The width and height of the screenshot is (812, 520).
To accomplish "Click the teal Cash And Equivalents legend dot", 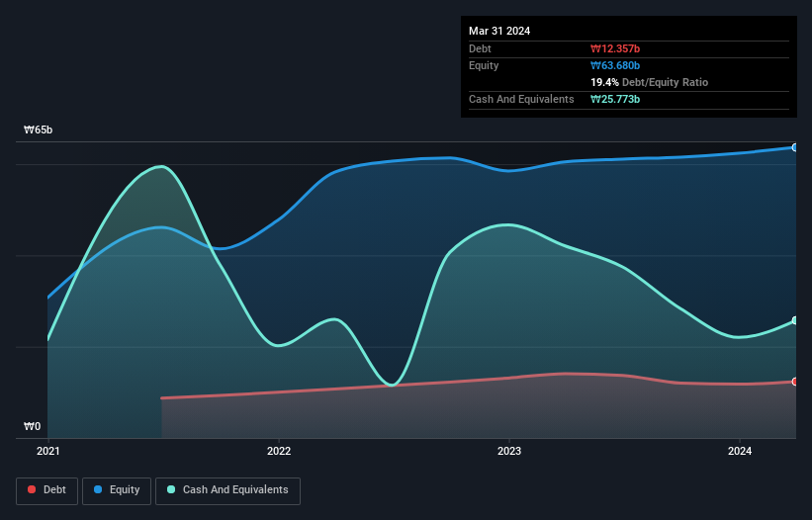I will pyautogui.click(x=171, y=489).
